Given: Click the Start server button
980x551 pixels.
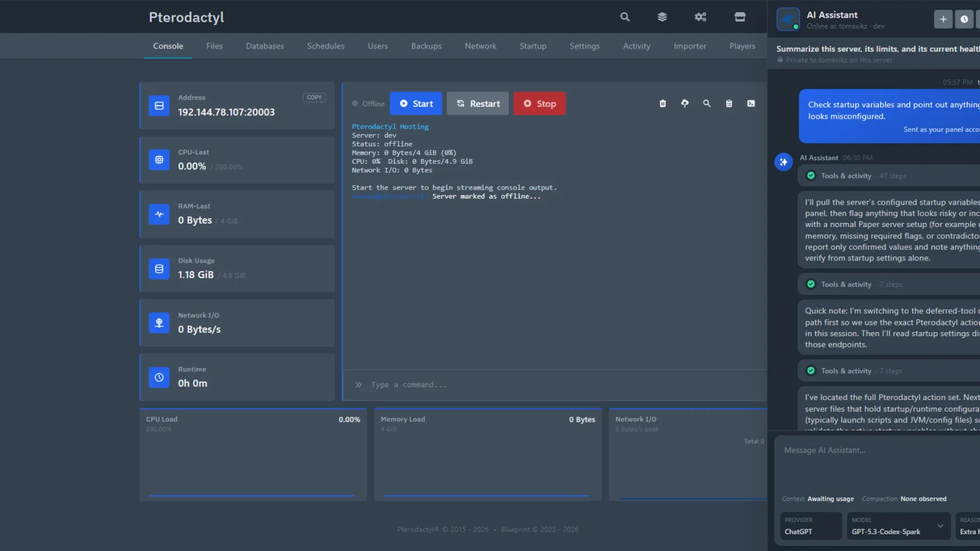Looking at the screenshot, I should [416, 104].
